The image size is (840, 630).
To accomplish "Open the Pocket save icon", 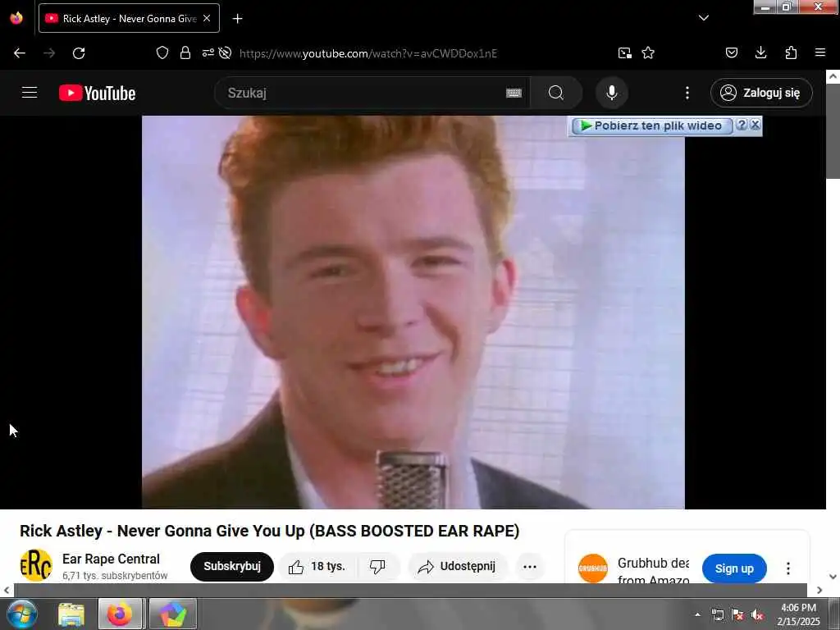I will point(732,52).
